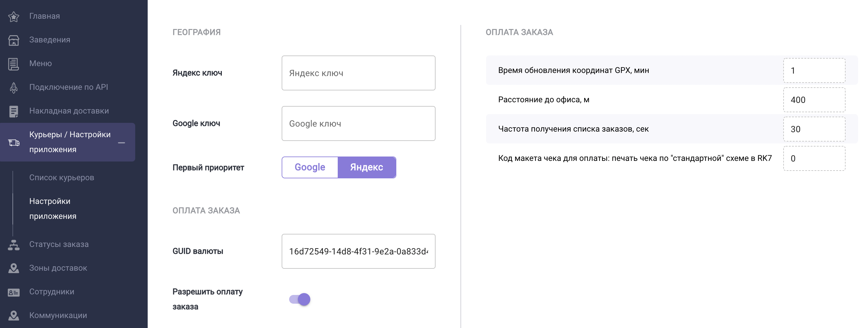Image resolution: width=868 pixels, height=328 pixels.
Task: Collapse the Курьеры submenu with minus icon
Action: (x=122, y=143)
